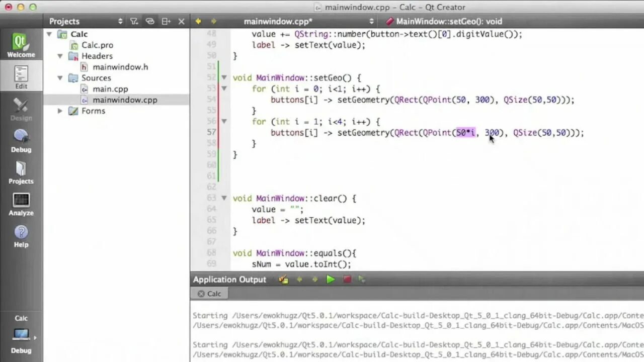644x362 pixels.
Task: Open the mainwindow.cpp open-documents dropdown
Action: 309,21
